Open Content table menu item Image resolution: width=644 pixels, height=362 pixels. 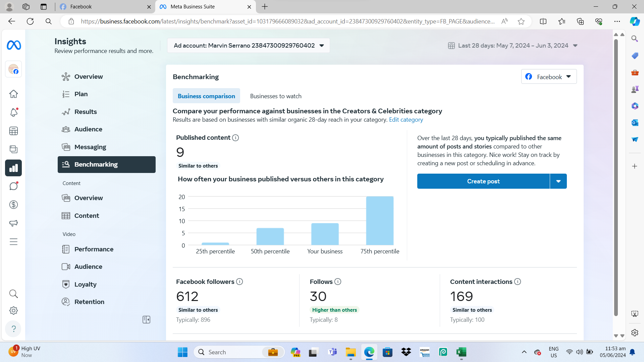[106, 216]
